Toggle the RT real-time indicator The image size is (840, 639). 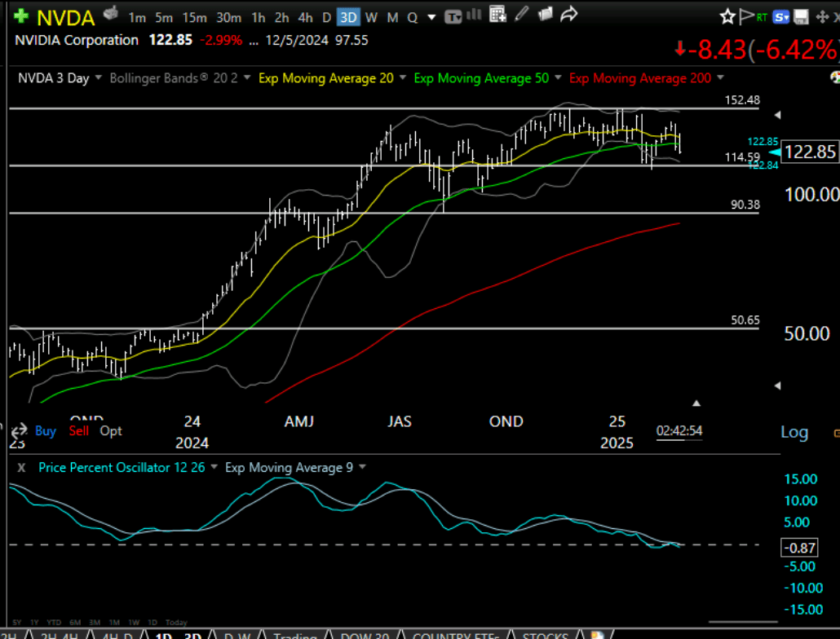pos(762,15)
